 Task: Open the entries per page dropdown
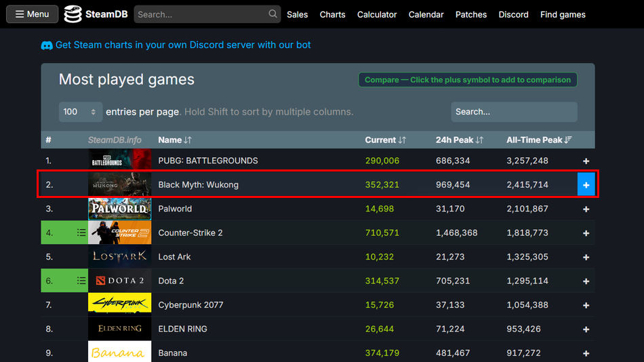[80, 112]
